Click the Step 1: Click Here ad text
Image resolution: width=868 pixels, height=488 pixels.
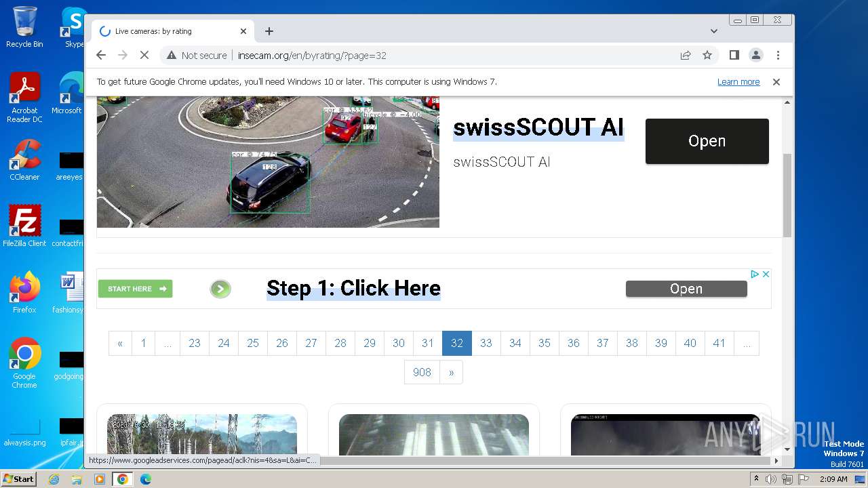(x=353, y=288)
